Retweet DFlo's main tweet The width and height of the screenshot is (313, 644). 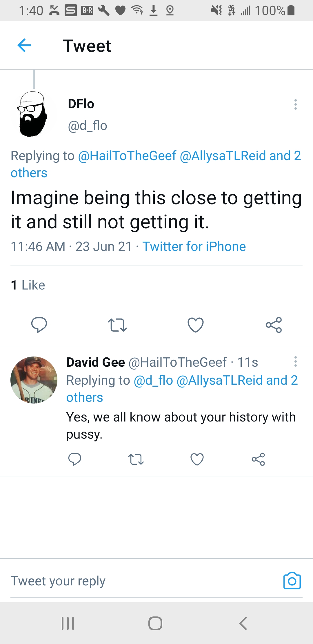tap(117, 325)
